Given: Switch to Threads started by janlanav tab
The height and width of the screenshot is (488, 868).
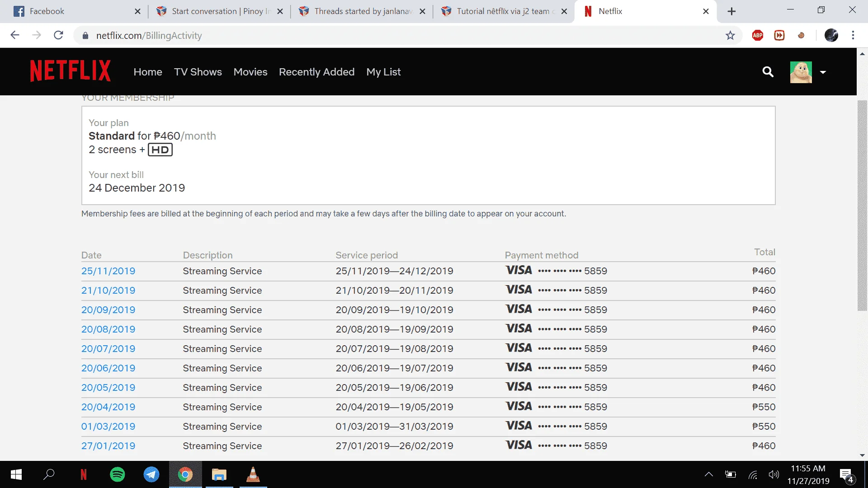Looking at the screenshot, I should point(362,11).
